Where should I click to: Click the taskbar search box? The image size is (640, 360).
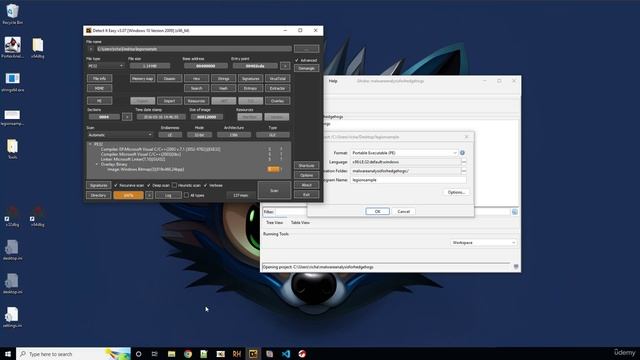(73, 354)
